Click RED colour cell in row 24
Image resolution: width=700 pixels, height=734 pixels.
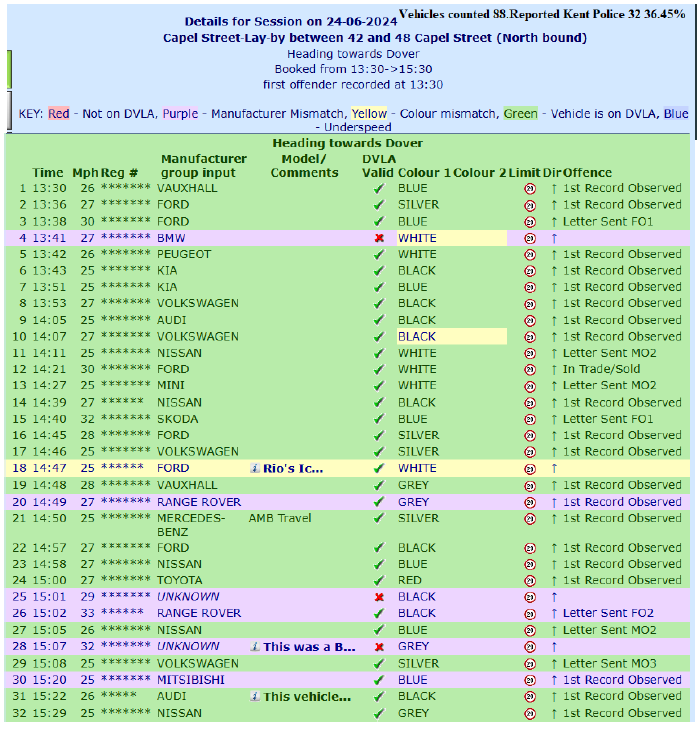coord(410,580)
